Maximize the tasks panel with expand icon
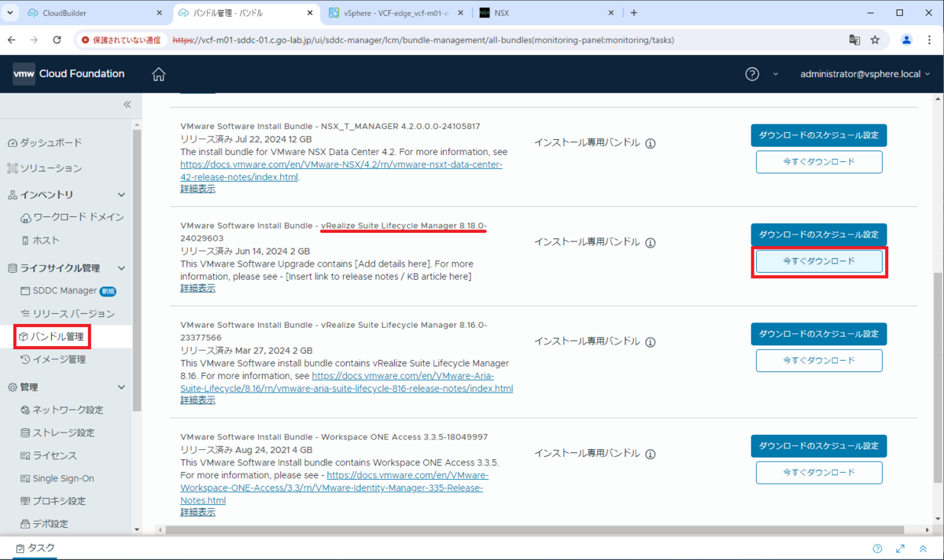The height and width of the screenshot is (560, 944). [900, 548]
